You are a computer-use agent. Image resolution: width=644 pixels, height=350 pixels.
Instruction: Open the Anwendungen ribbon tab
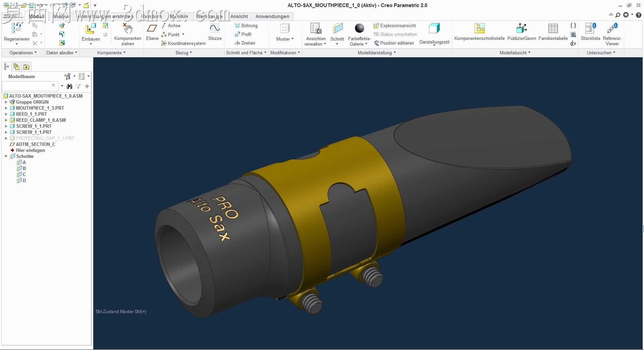[272, 16]
